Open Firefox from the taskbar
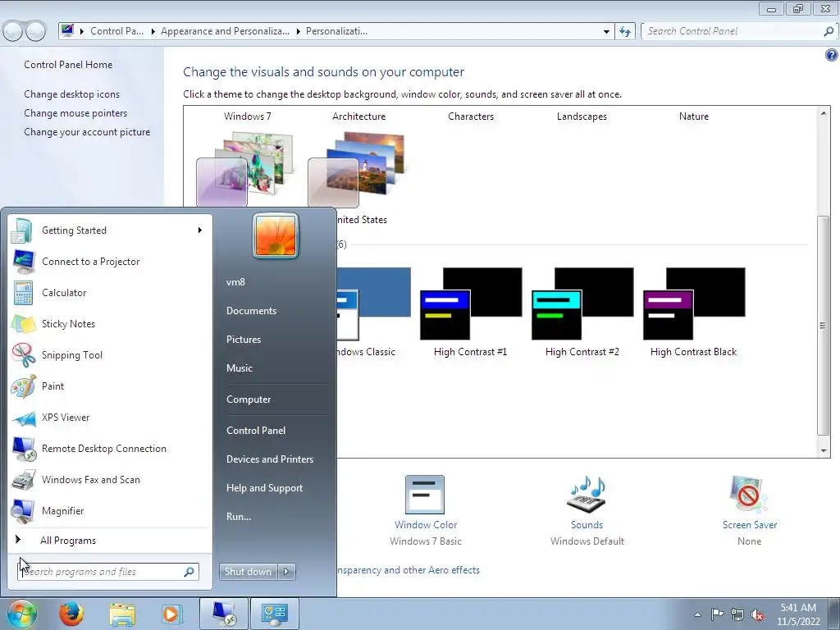The image size is (840, 630). tap(71, 614)
